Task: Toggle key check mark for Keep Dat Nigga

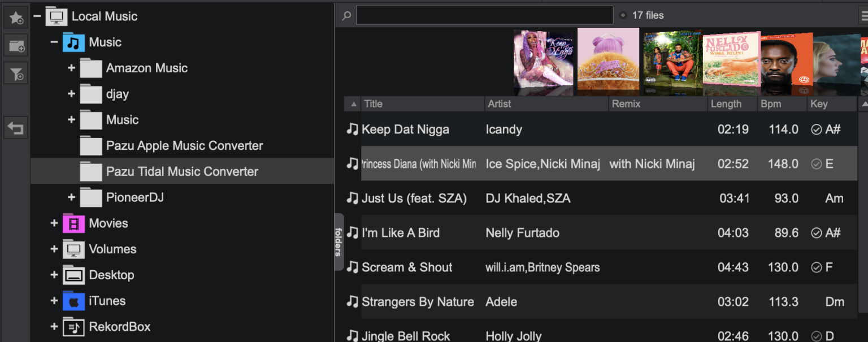Action: pyautogui.click(x=816, y=129)
